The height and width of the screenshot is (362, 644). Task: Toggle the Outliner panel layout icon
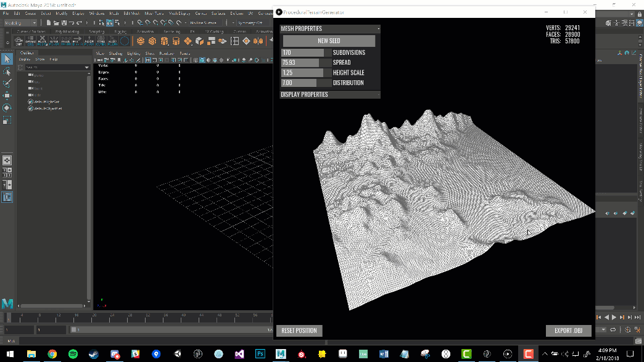tap(7, 197)
